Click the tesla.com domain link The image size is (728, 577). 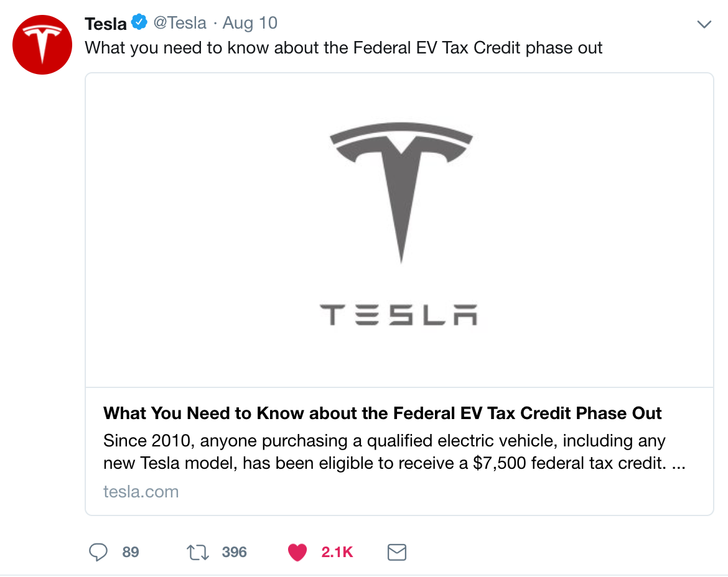coord(141,491)
